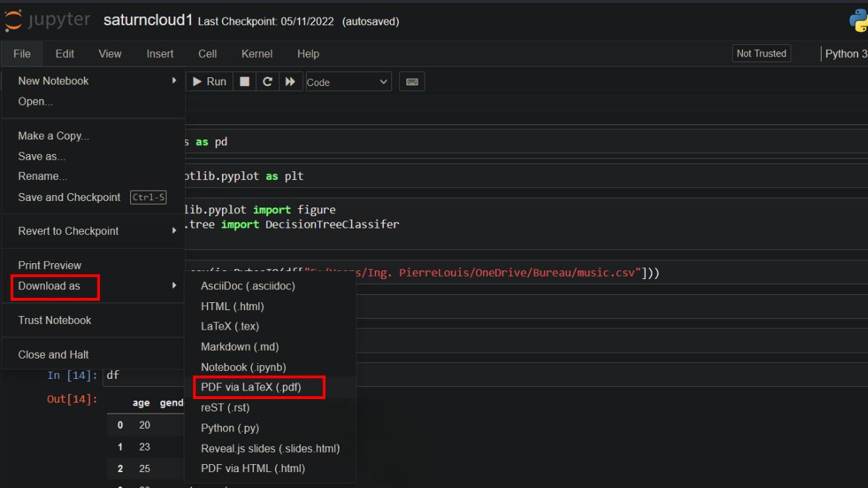Click the Run cell button
Image resolution: width=868 pixels, height=488 pixels.
pyautogui.click(x=208, y=82)
